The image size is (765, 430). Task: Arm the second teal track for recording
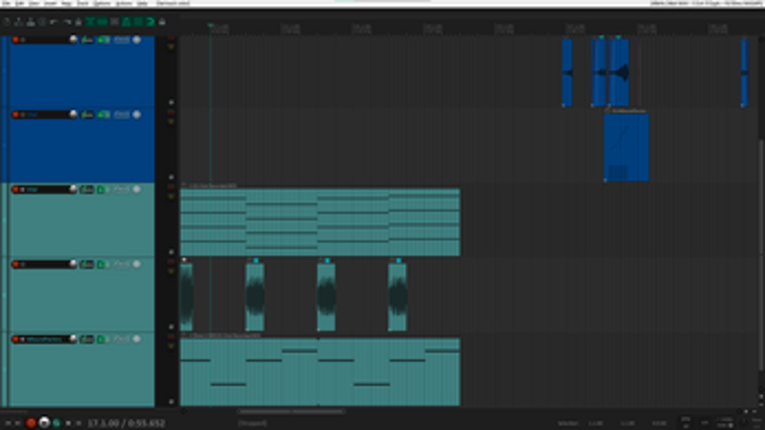click(15, 264)
